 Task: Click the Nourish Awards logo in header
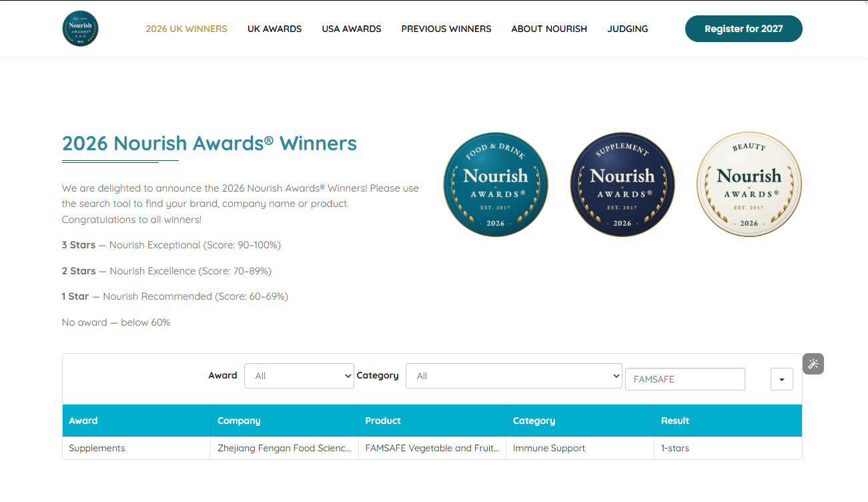pyautogui.click(x=80, y=29)
